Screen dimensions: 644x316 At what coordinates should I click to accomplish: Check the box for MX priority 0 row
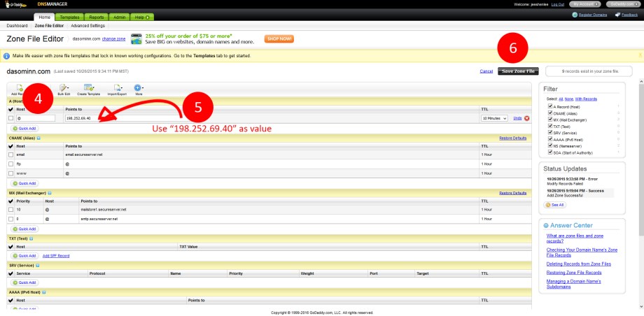[x=11, y=219]
